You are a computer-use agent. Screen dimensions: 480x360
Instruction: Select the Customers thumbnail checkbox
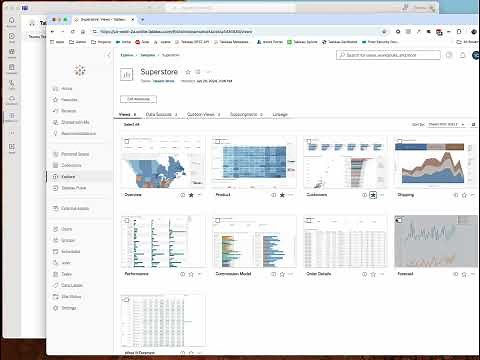[309, 141]
